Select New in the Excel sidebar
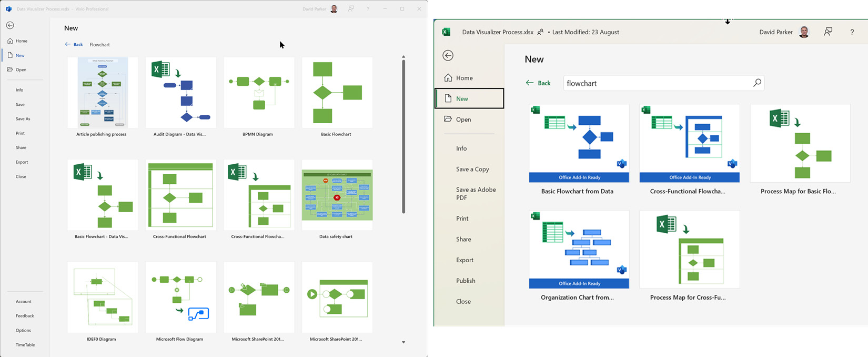Viewport: 868px width, 357px height. (x=469, y=98)
